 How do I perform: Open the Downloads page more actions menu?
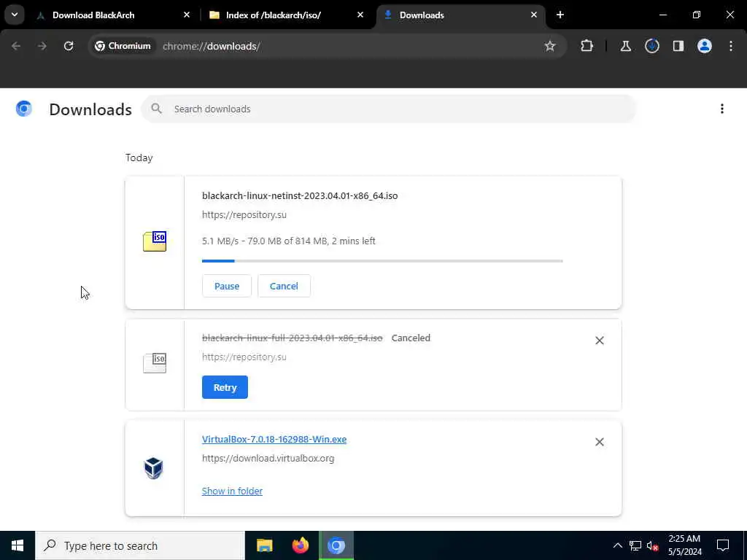[722, 109]
